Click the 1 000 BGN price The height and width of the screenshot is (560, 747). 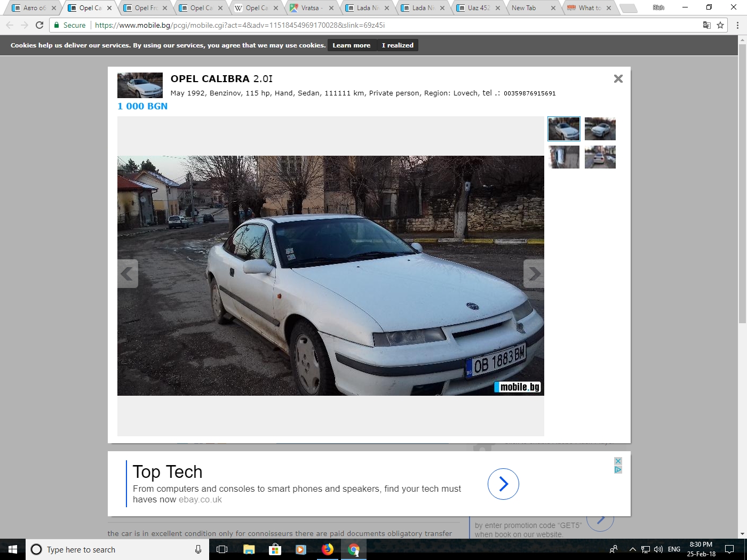pyautogui.click(x=142, y=106)
